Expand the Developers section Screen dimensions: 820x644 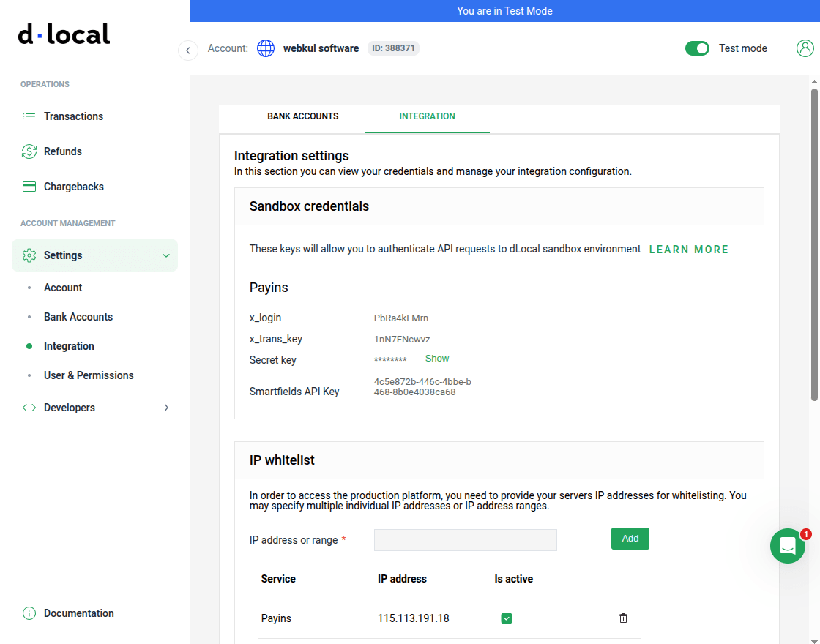click(166, 407)
